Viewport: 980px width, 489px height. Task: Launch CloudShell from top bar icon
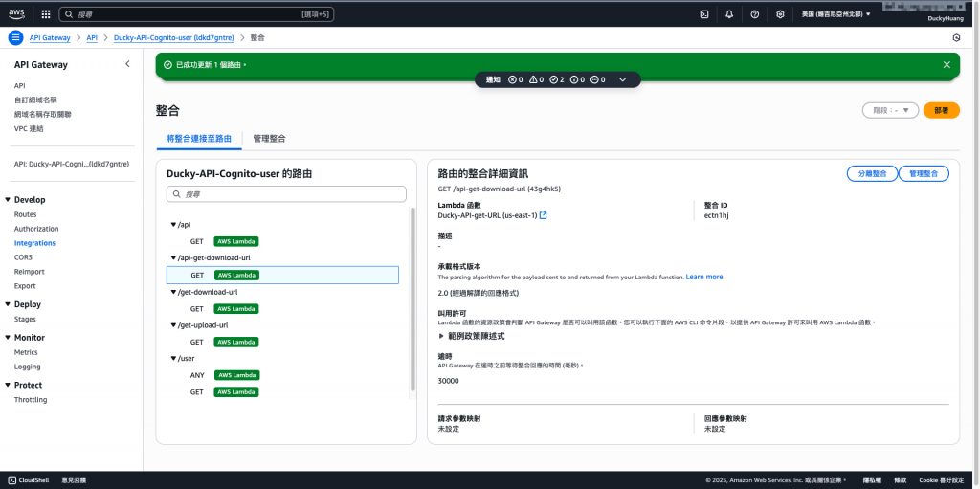(703, 14)
